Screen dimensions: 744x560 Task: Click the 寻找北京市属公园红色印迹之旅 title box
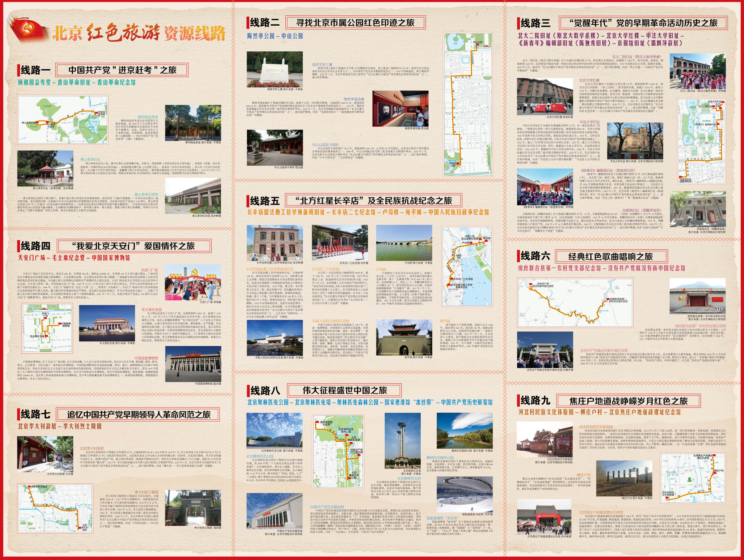(355, 23)
